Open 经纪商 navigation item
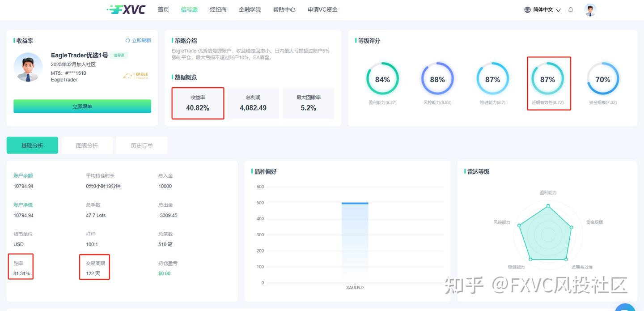This screenshot has height=311, width=644. 218,9
